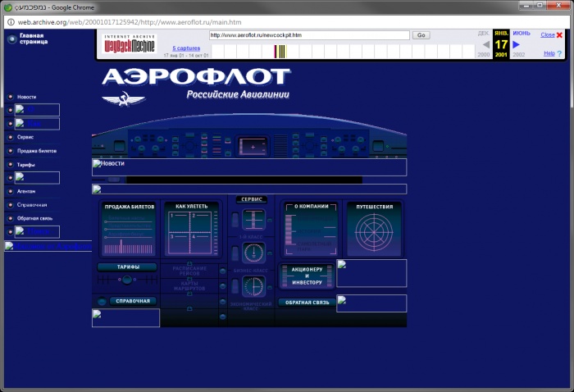Open the 5 captures link
Screen dimensions: 574x392
[x=186, y=48]
